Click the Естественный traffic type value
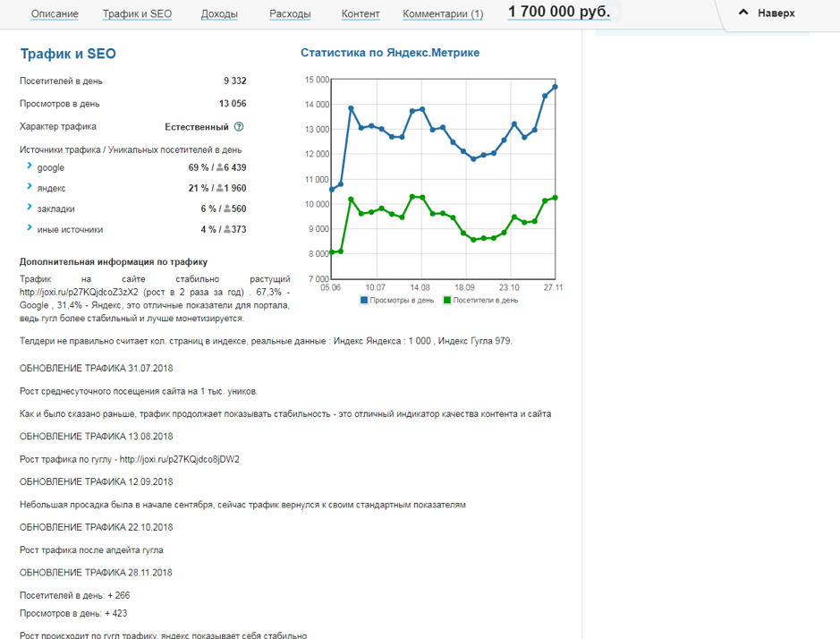840x639 pixels. 197,127
